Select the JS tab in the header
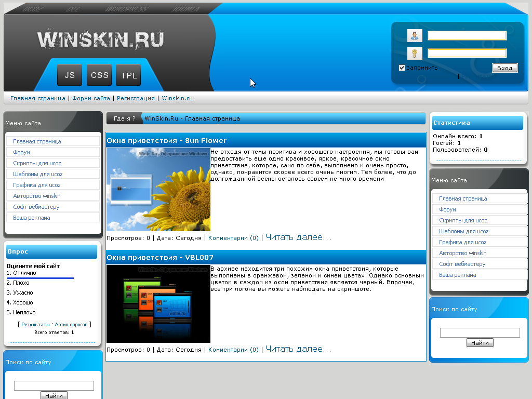 69,75
